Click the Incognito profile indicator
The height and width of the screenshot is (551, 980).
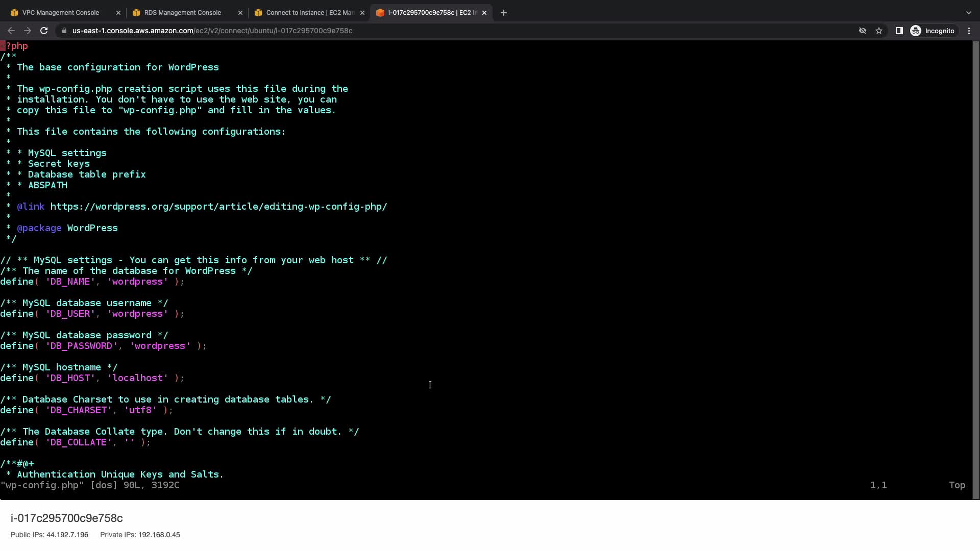click(x=933, y=31)
